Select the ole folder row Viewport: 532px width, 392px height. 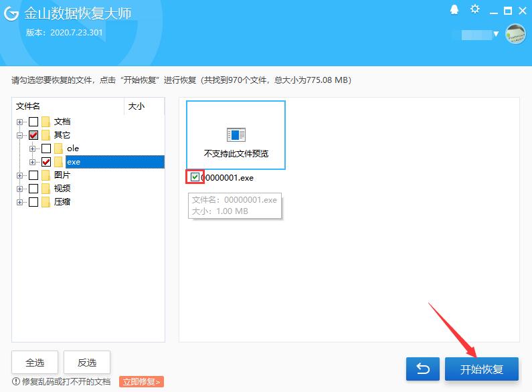coord(73,149)
